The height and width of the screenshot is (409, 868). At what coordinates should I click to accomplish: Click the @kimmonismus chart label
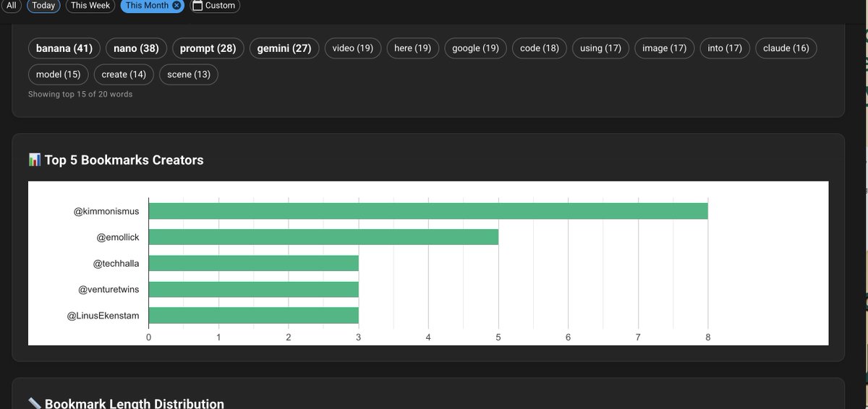106,212
